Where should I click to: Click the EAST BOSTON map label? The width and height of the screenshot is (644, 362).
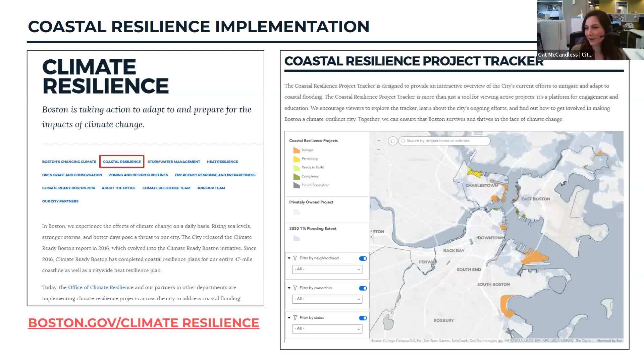coord(536,199)
